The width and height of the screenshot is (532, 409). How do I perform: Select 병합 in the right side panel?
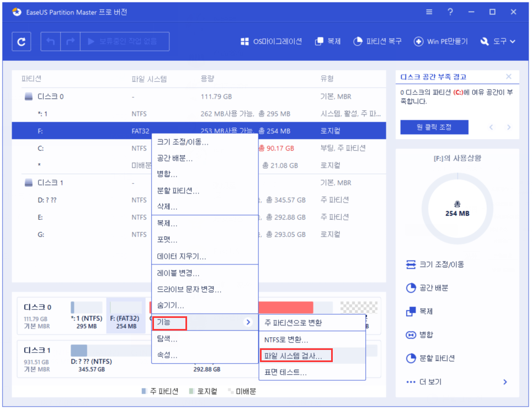coord(419,334)
